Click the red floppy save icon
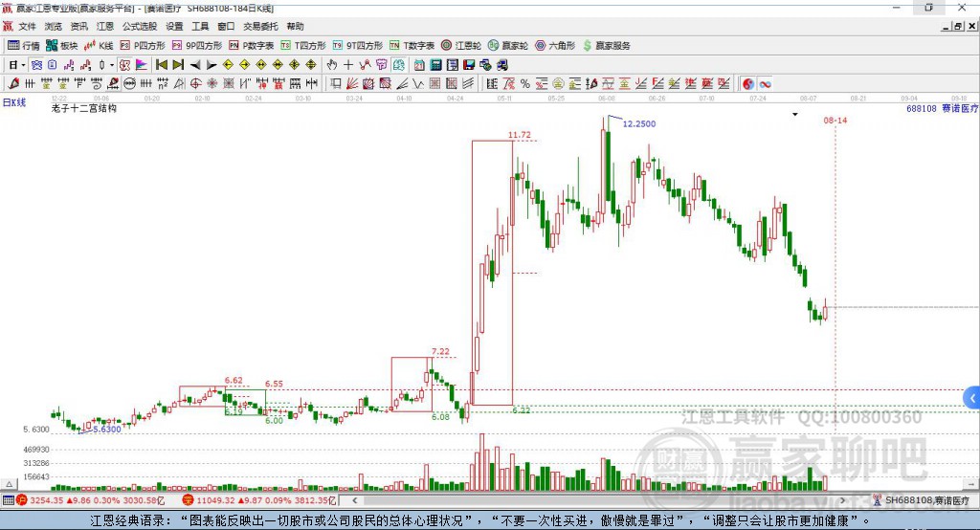980x530 pixels. pos(469,65)
